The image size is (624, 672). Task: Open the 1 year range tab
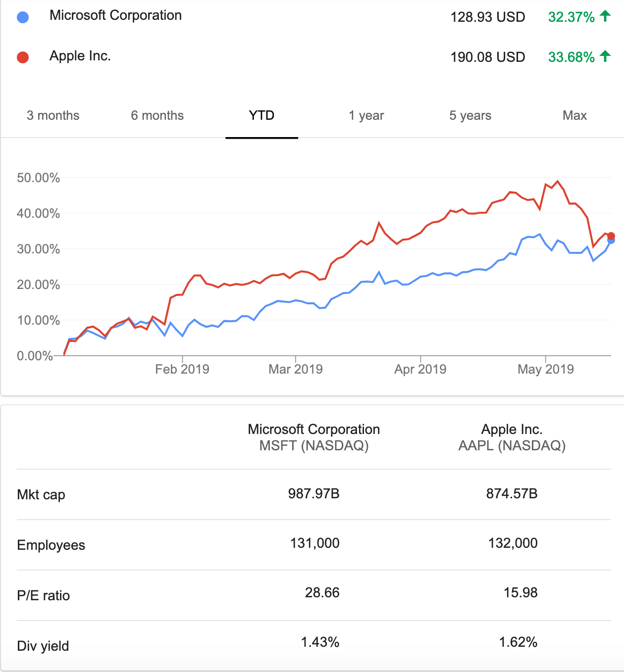(366, 116)
